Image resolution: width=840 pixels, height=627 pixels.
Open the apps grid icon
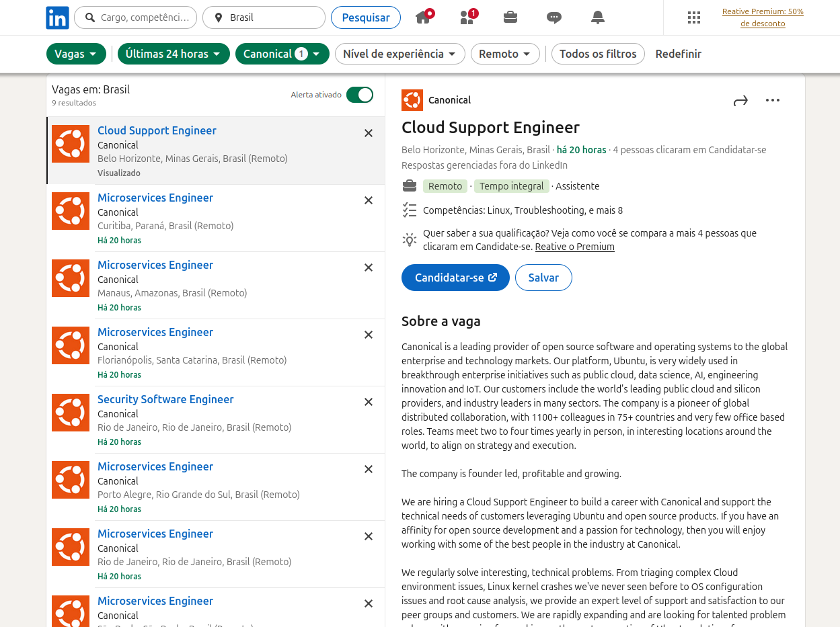[694, 17]
